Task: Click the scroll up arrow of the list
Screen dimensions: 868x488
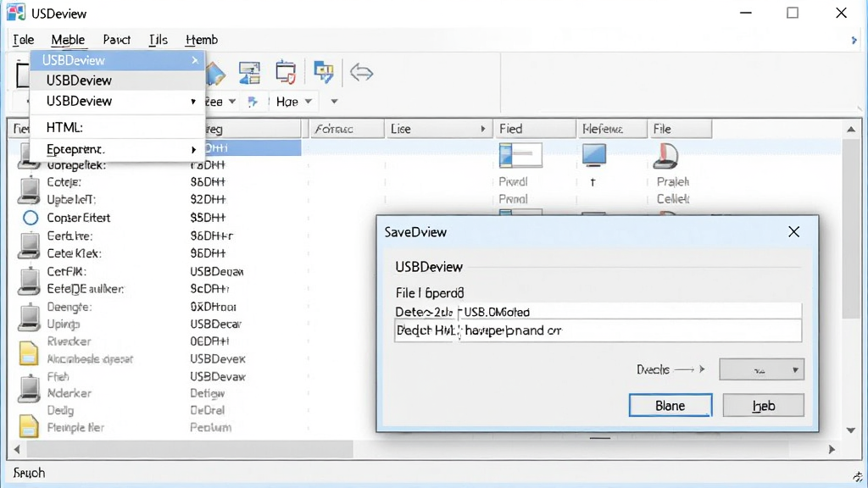Action: click(851, 130)
